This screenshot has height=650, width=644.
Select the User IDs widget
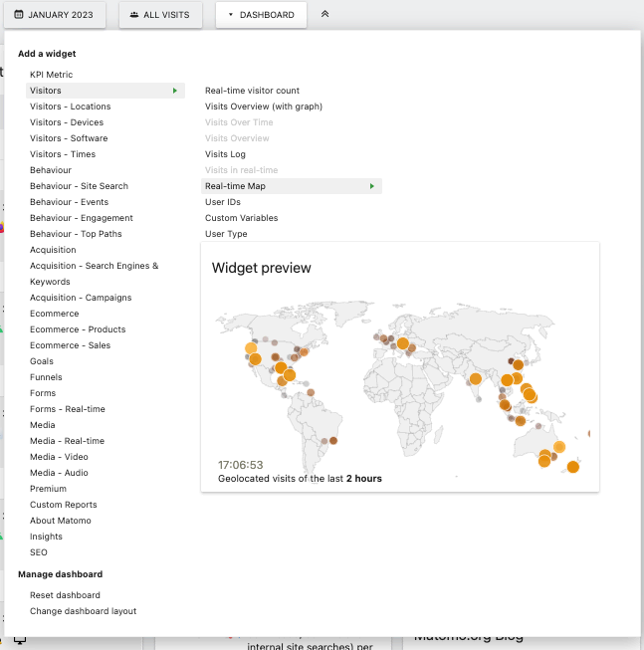pos(223,202)
